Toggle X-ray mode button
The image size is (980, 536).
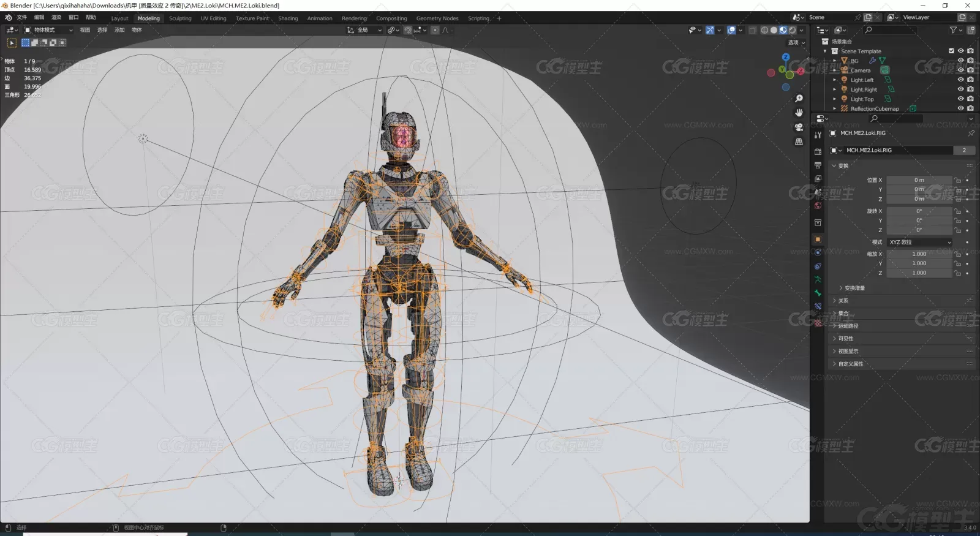click(752, 30)
